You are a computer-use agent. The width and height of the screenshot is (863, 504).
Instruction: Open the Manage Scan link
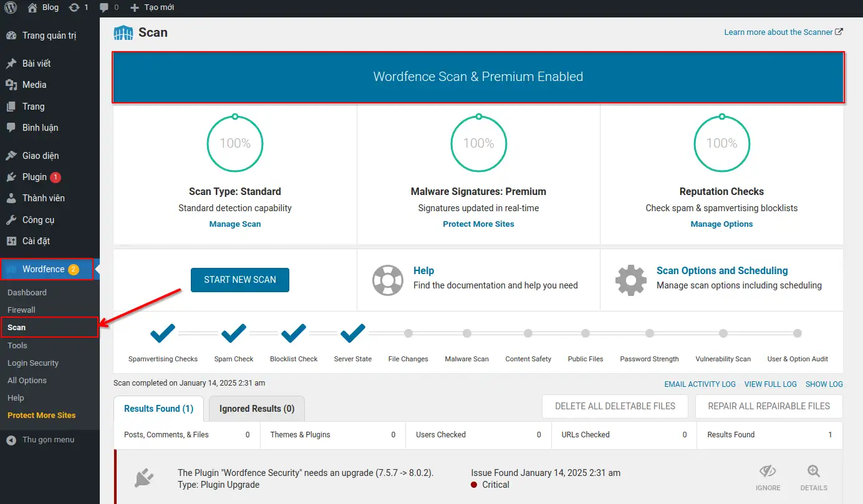[235, 224]
